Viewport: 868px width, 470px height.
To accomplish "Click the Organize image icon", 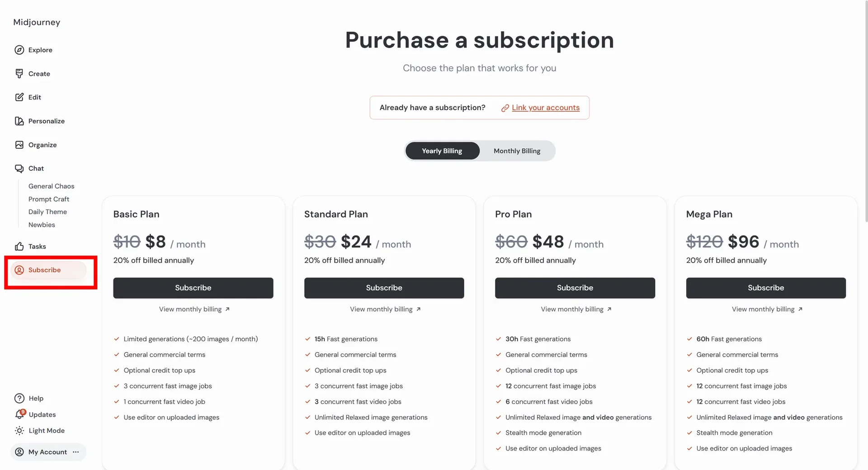I will coord(19,145).
